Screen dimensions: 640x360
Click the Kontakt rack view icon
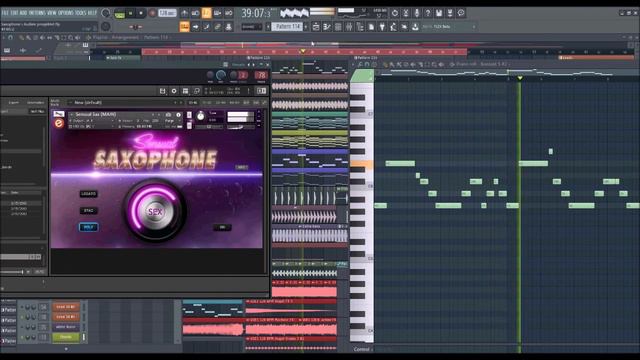pos(185,91)
